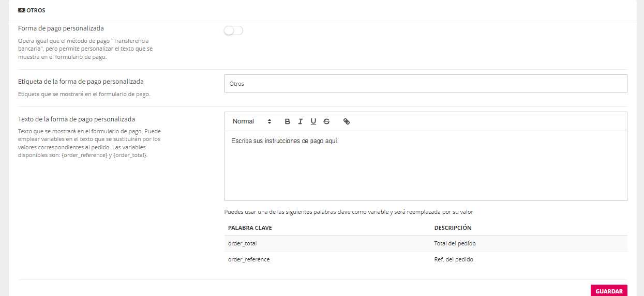The width and height of the screenshot is (644, 296).
Task: Click the Etiqueta de la forma de pago label
Action: [81, 82]
